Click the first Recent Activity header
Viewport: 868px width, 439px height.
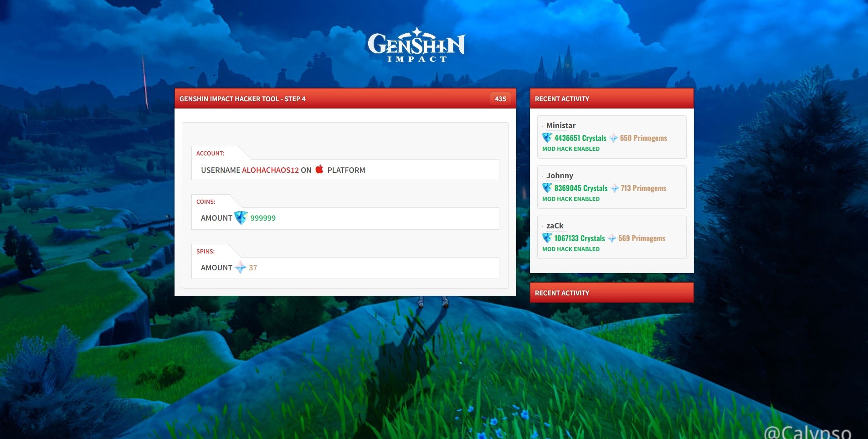coord(611,98)
